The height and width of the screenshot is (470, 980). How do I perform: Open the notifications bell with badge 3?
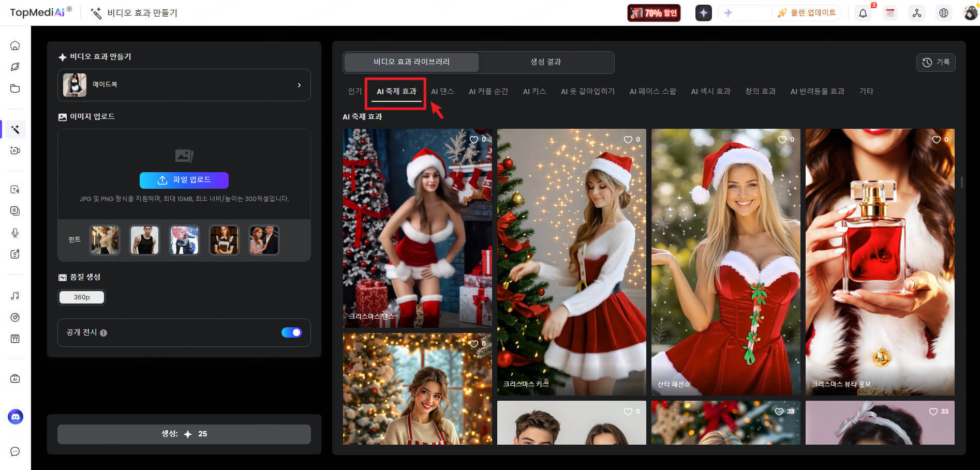[x=863, y=13]
